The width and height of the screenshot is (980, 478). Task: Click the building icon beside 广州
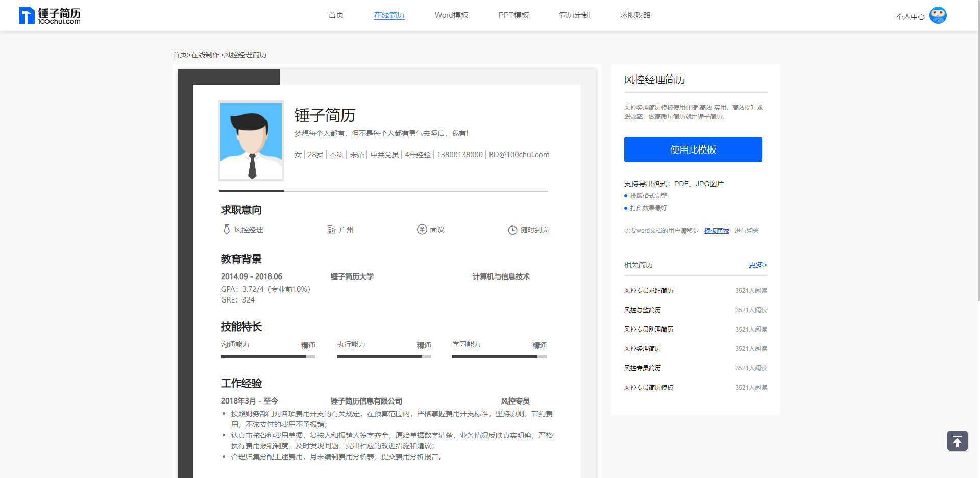[332, 230]
